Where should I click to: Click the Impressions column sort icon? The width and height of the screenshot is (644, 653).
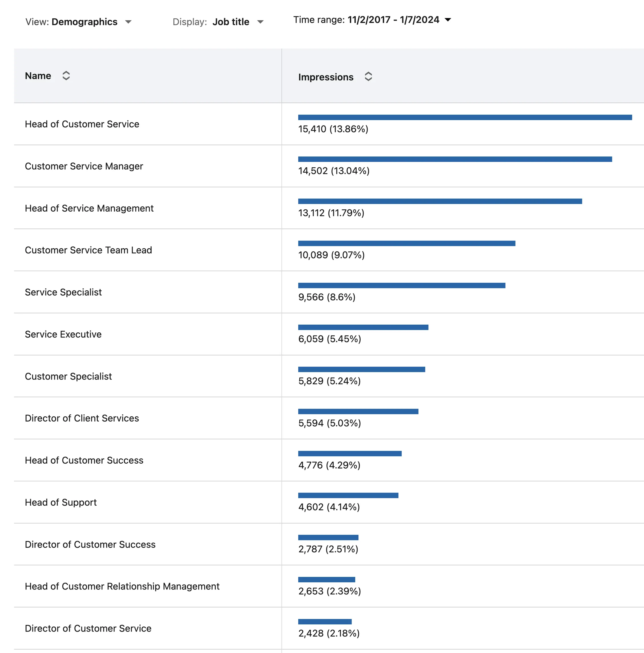tap(368, 77)
